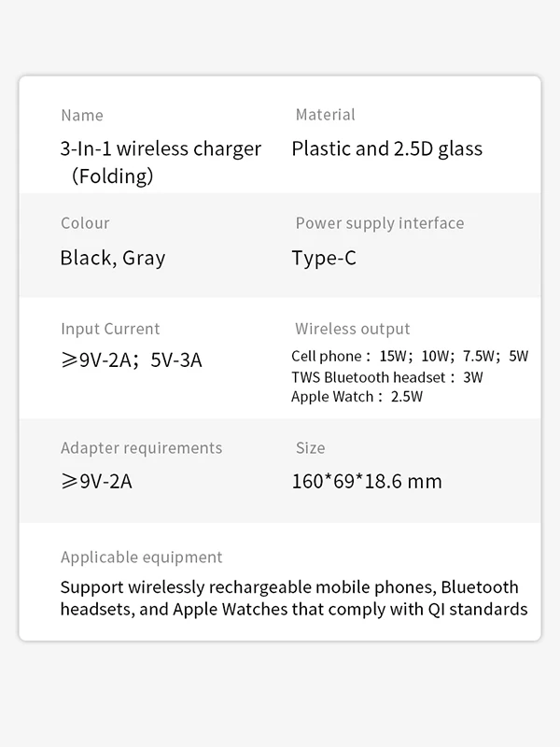The height and width of the screenshot is (747, 560).
Task: Select the 9V-2A; 5V-3A input current value
Action: click(x=131, y=360)
